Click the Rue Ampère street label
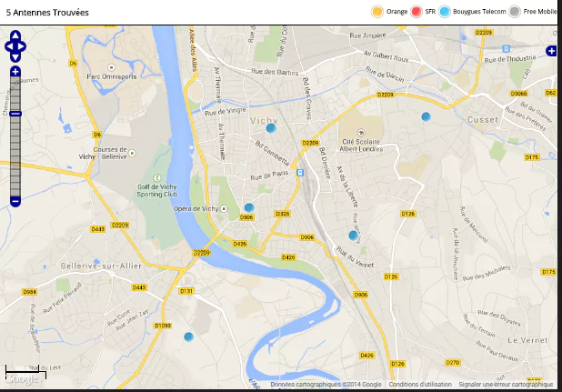The height and width of the screenshot is (392, 562). (367, 35)
